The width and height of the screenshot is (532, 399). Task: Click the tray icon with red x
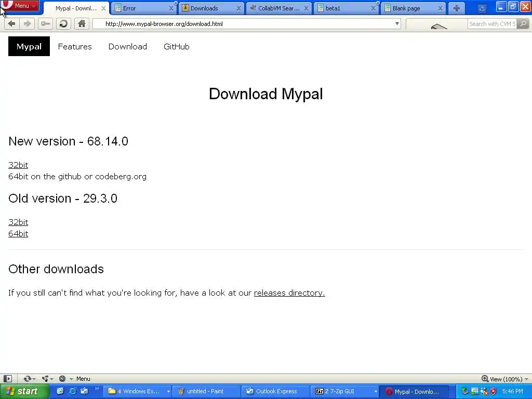(x=484, y=392)
